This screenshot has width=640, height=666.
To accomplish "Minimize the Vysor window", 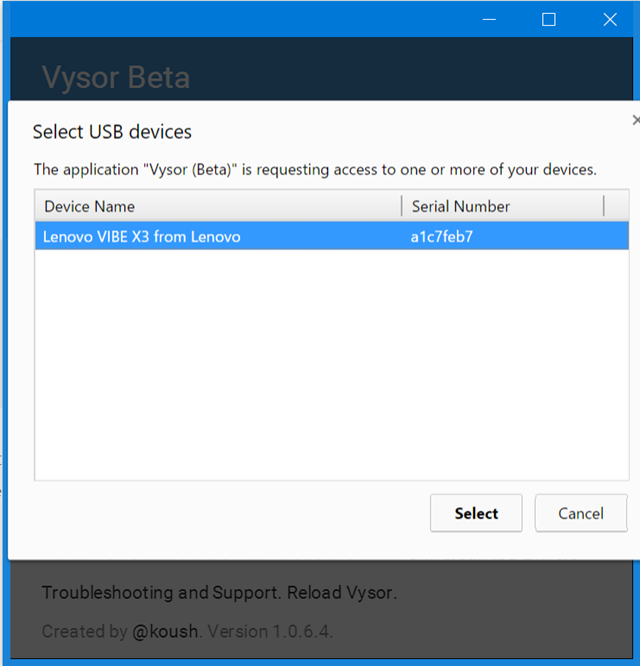I will tap(489, 20).
